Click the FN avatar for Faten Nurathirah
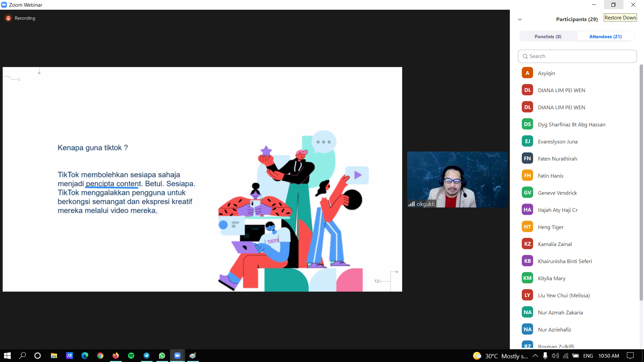This screenshot has width=644, height=362. click(x=527, y=159)
